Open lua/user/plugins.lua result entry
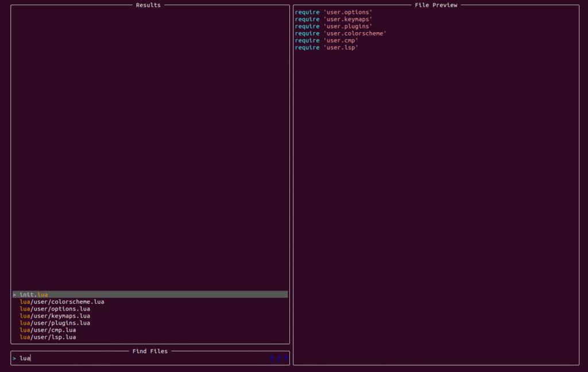 (55, 323)
